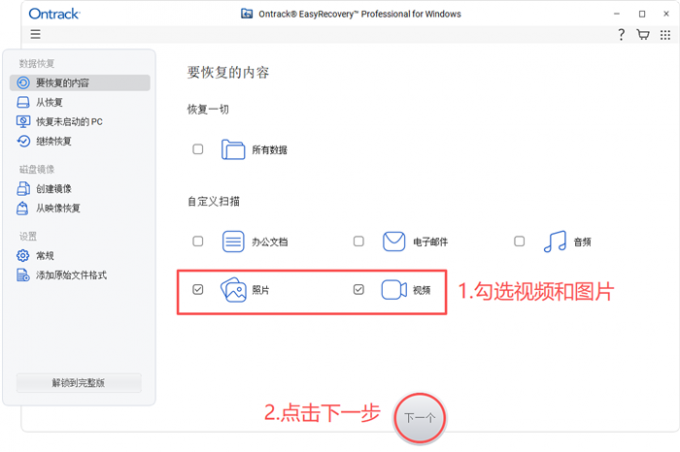
Task: Click the 要恢复的内容 page heading
Action: (x=228, y=72)
